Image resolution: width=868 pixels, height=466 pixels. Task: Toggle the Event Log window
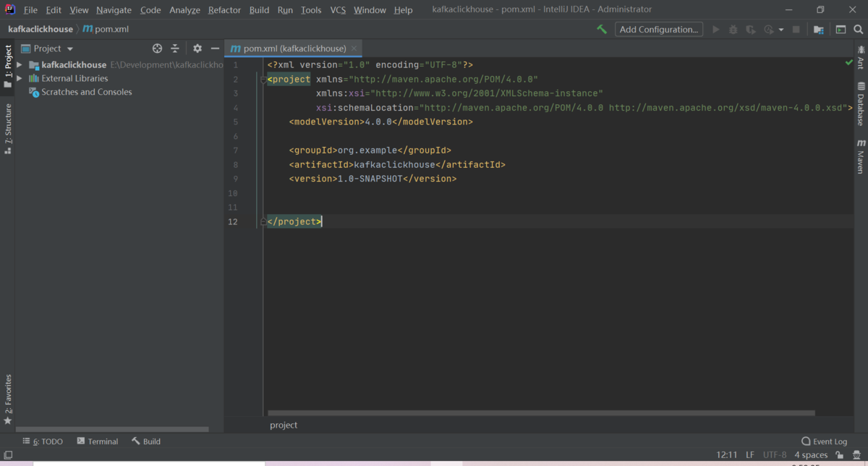point(824,441)
